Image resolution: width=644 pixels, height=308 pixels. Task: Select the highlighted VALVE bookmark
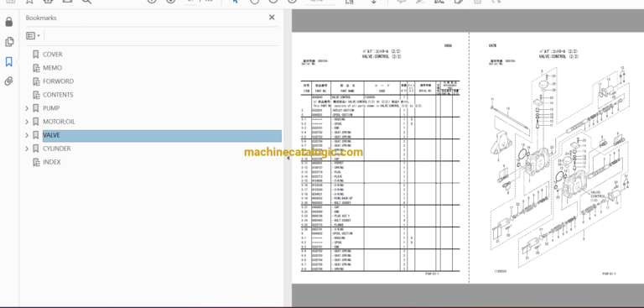[162, 136]
